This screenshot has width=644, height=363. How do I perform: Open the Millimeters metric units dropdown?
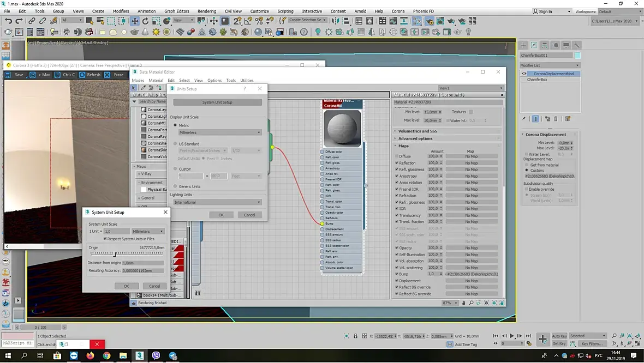(220, 132)
